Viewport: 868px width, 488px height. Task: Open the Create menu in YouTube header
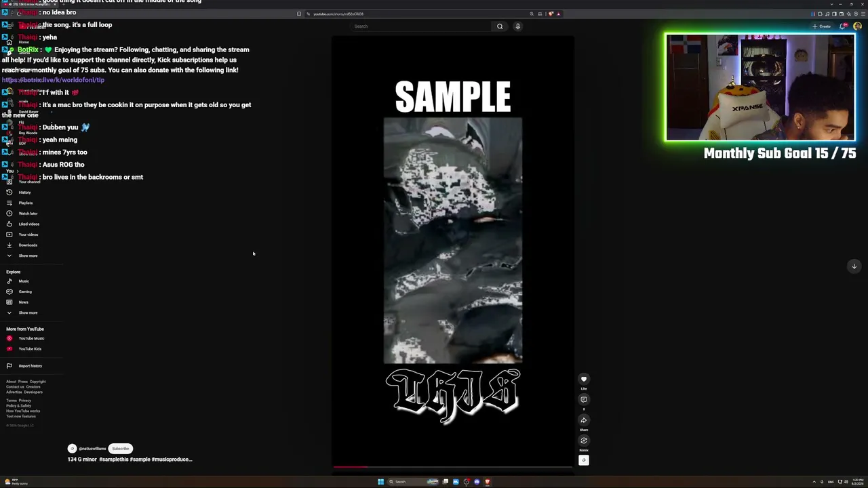[x=821, y=26]
